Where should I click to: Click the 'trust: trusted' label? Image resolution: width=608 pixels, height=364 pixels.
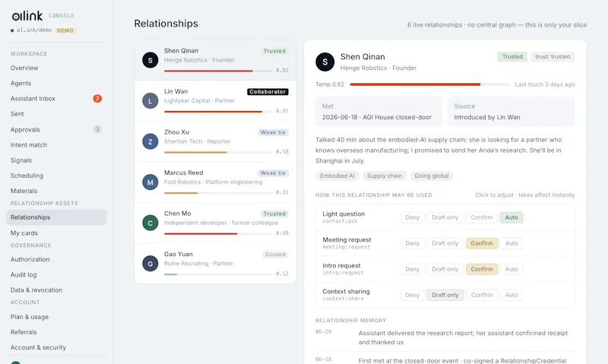(553, 56)
